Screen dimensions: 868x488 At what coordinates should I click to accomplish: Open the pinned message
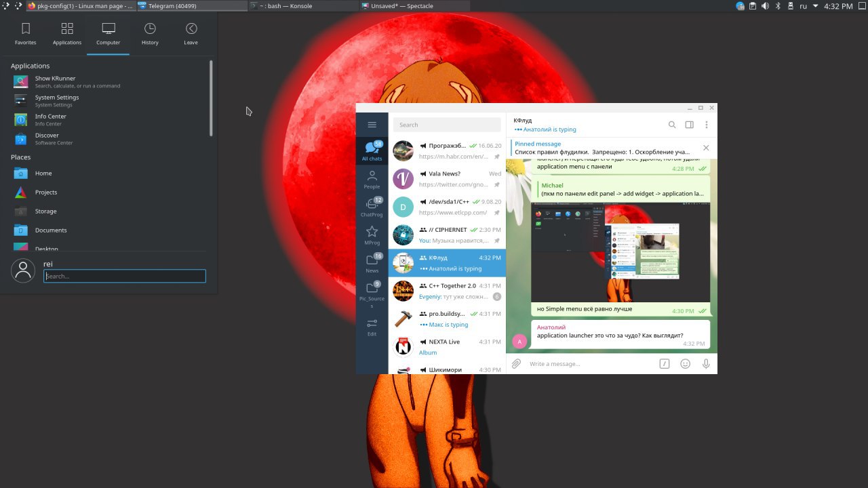click(x=604, y=148)
